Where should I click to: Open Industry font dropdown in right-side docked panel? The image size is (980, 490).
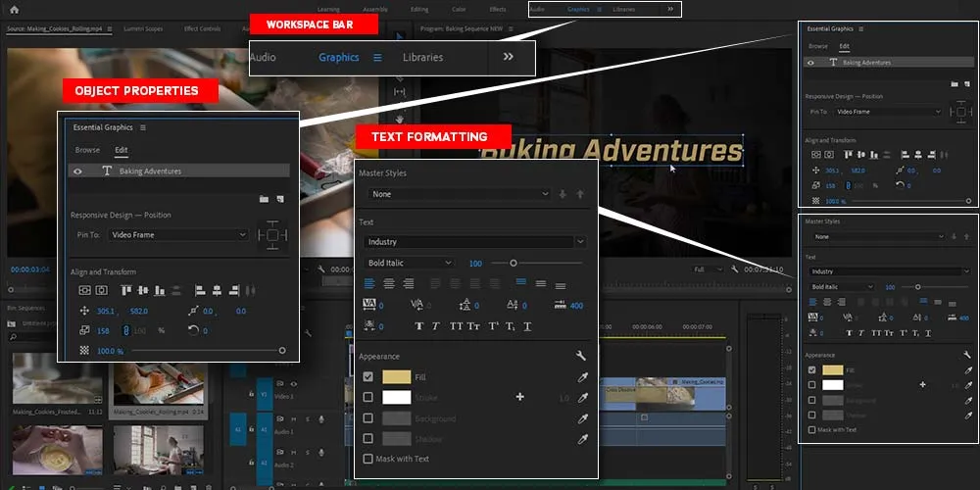click(890, 271)
